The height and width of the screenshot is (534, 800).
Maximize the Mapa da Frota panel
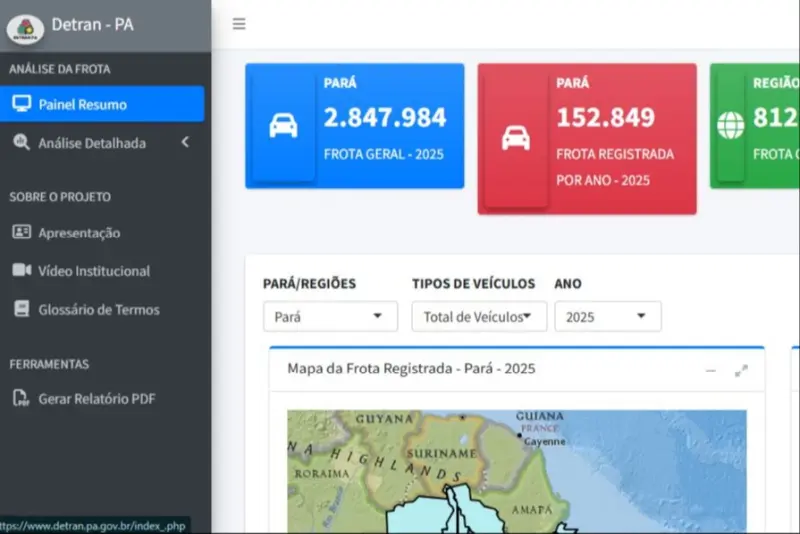click(x=741, y=370)
